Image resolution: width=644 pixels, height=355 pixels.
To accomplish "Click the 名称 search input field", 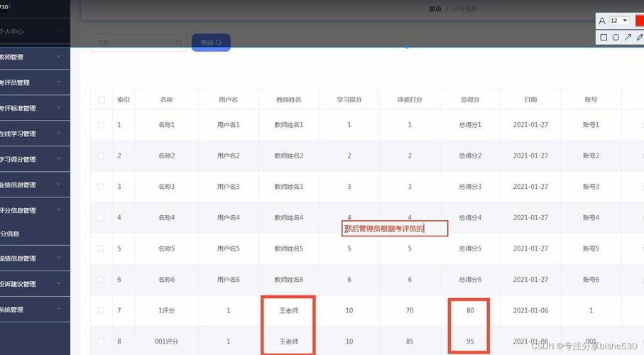I will [x=138, y=43].
